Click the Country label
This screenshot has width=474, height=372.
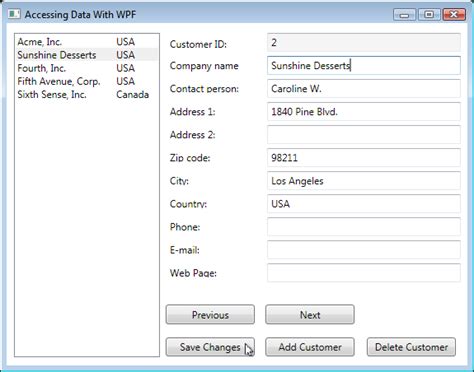coord(188,204)
